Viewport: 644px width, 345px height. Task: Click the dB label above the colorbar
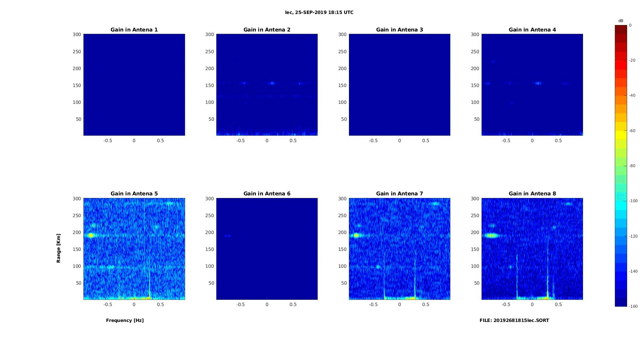pos(621,21)
